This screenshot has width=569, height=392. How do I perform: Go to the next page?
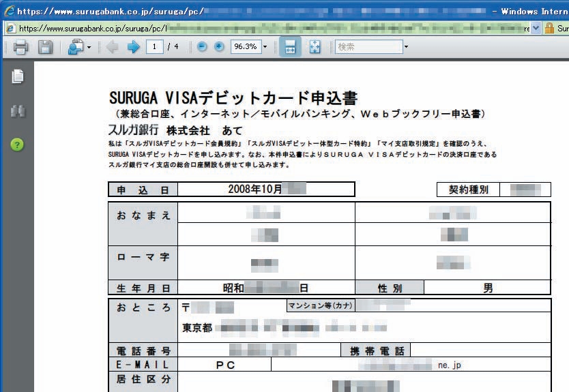[x=133, y=47]
